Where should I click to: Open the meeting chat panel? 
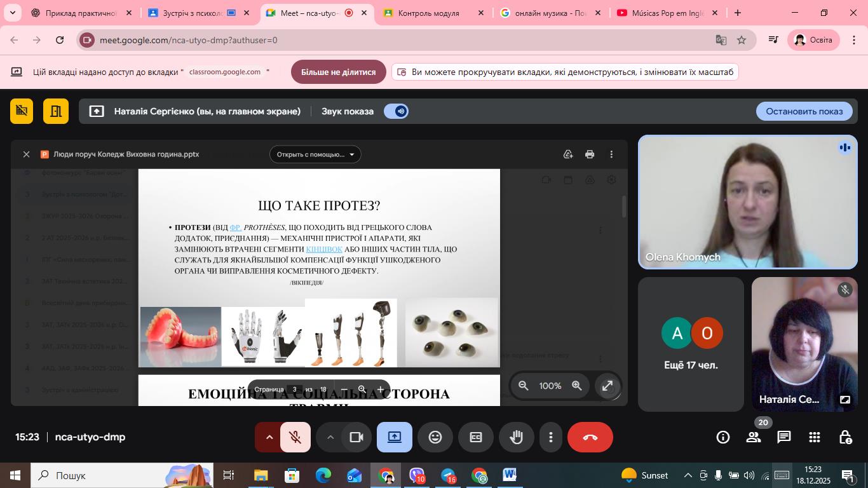click(x=783, y=437)
